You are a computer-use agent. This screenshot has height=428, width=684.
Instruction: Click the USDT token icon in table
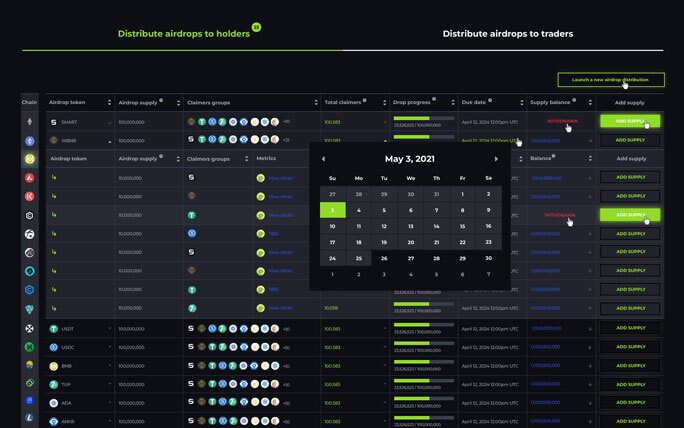tap(54, 329)
